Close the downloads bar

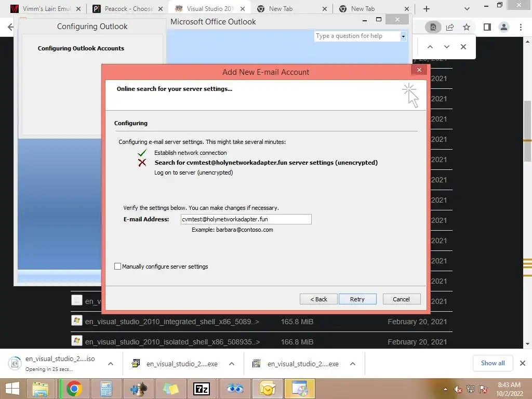point(523,363)
